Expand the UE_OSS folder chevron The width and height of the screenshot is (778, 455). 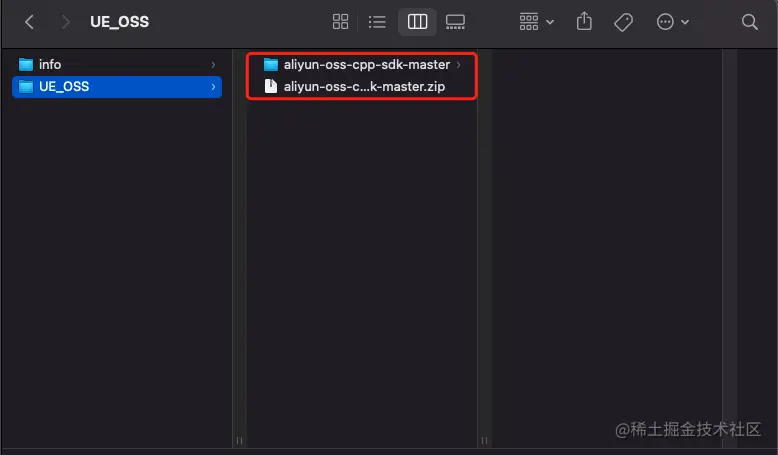coord(213,87)
